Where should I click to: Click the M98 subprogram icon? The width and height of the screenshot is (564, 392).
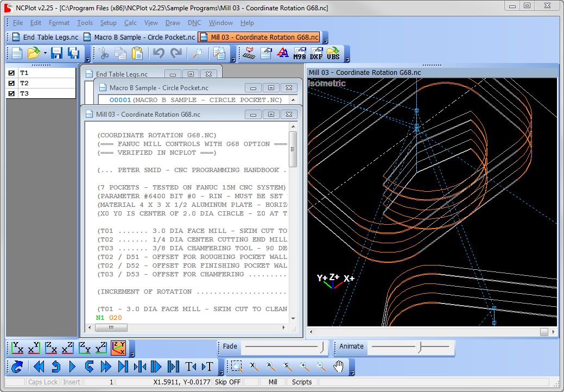pos(300,53)
